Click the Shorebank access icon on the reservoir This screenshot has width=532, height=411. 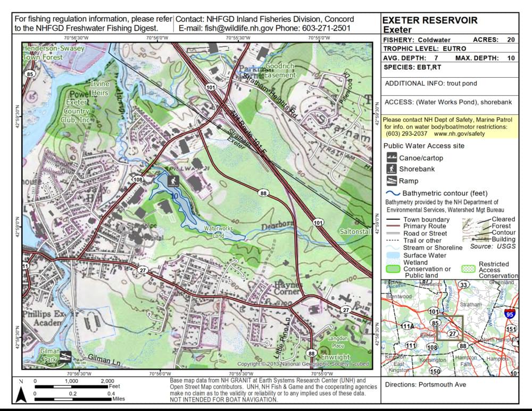click(x=173, y=181)
